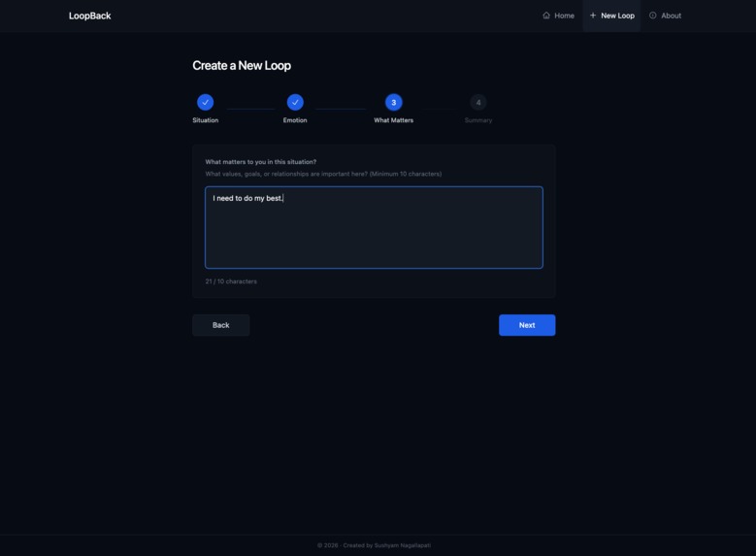Click the hint text about values and goals
The width and height of the screenshot is (756, 556).
point(323,174)
